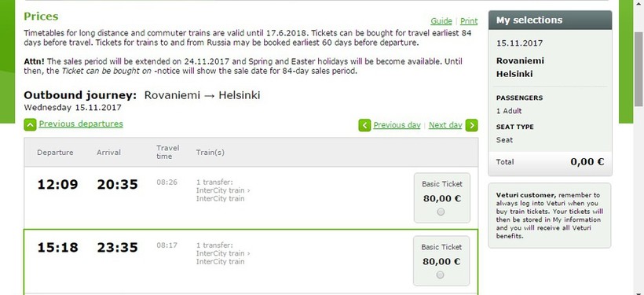The width and height of the screenshot is (644, 295).
Task: Click the Basic Ticket box for 12:09 train
Action: tap(442, 198)
